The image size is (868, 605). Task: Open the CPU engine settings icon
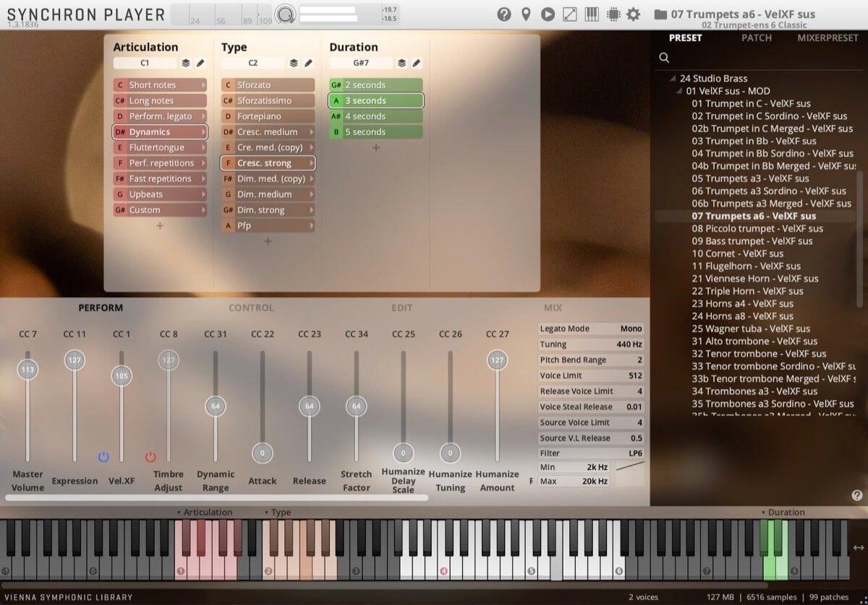613,14
